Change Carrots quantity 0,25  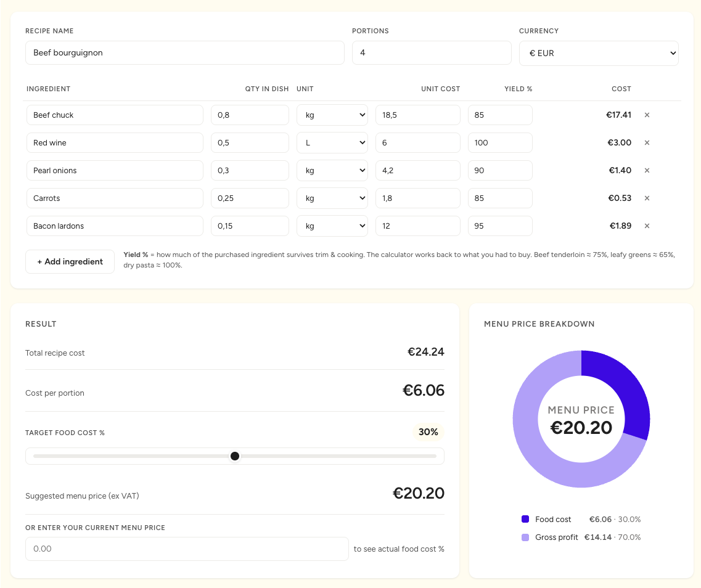point(250,198)
